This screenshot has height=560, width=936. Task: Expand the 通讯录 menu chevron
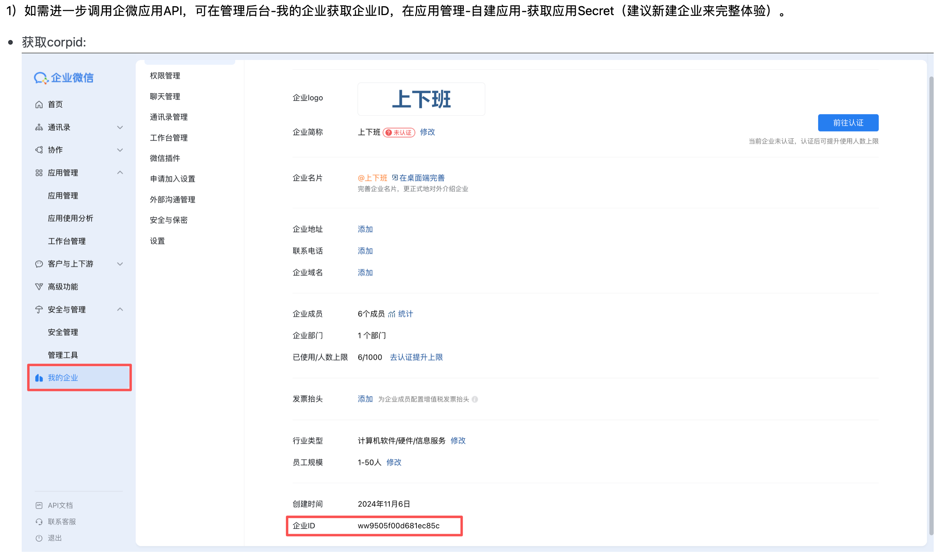[x=120, y=127]
